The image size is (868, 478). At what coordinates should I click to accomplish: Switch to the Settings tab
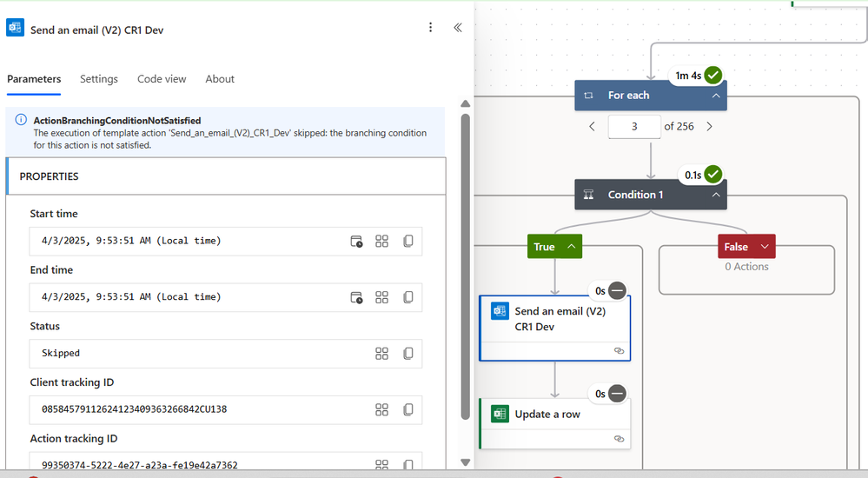tap(98, 78)
